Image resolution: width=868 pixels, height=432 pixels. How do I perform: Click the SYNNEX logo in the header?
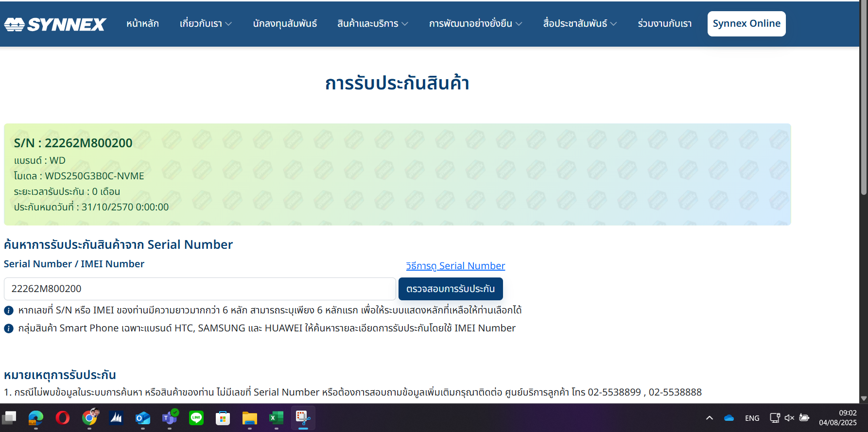pyautogui.click(x=55, y=24)
